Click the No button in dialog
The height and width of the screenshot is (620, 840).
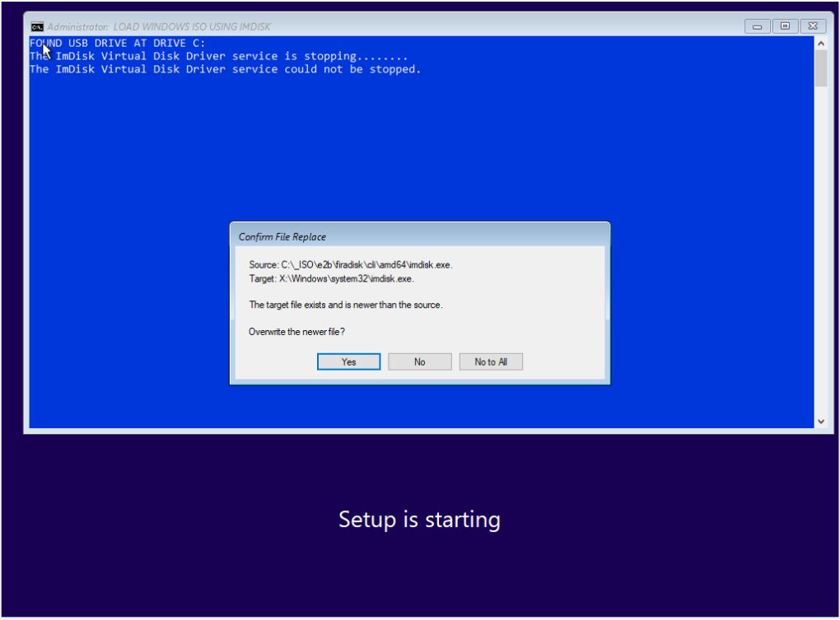point(419,362)
